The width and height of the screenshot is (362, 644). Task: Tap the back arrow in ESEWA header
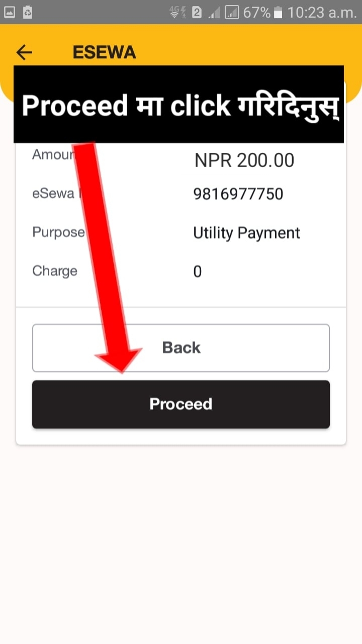[x=24, y=52]
